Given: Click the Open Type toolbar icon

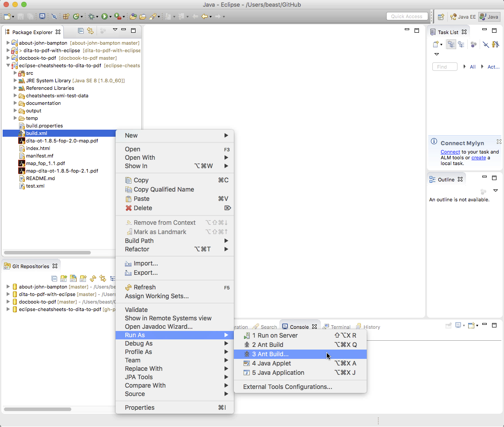Looking at the screenshot, I should coord(133,16).
